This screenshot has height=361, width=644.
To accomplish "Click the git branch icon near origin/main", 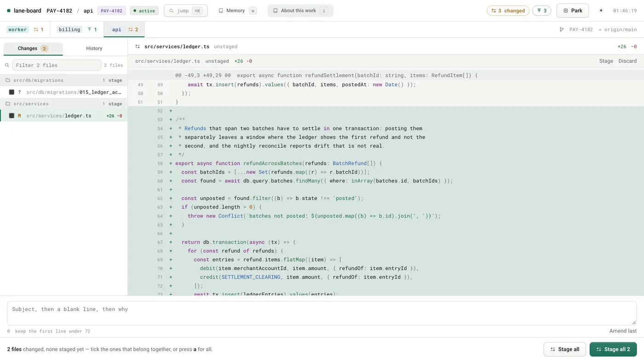I will click(561, 29).
